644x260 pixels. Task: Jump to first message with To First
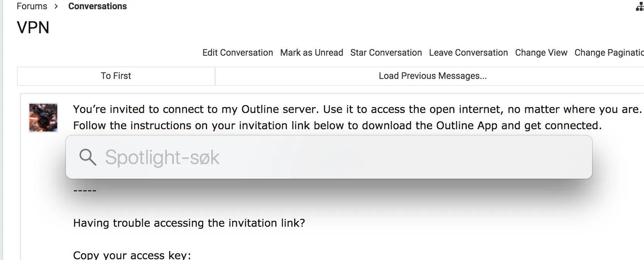click(x=116, y=76)
